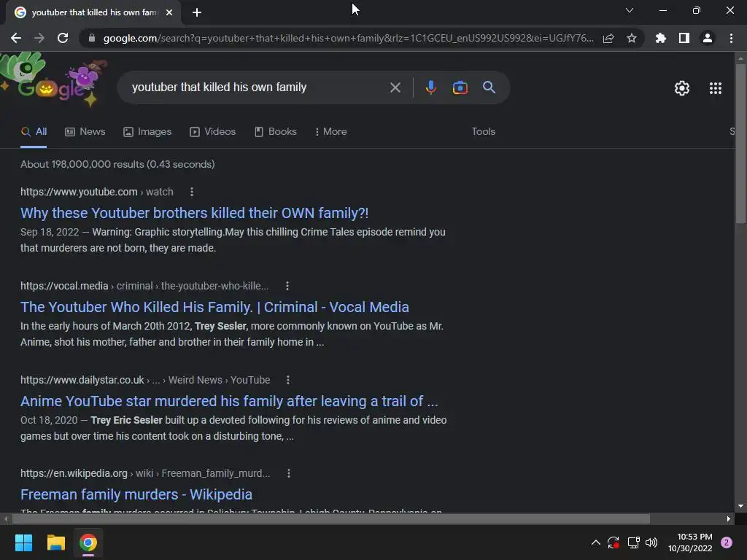Click the address bar URL text
This screenshot has height=560, width=747.
point(348,38)
